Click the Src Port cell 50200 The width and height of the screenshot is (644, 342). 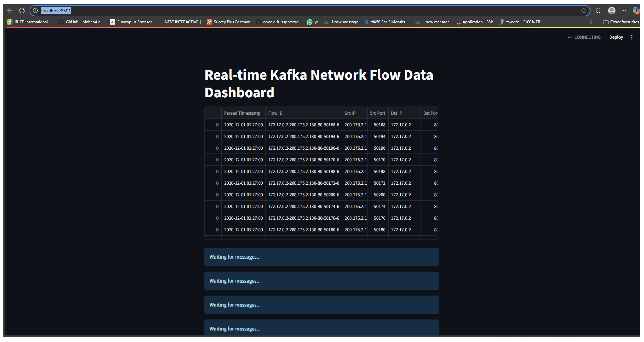point(379,195)
